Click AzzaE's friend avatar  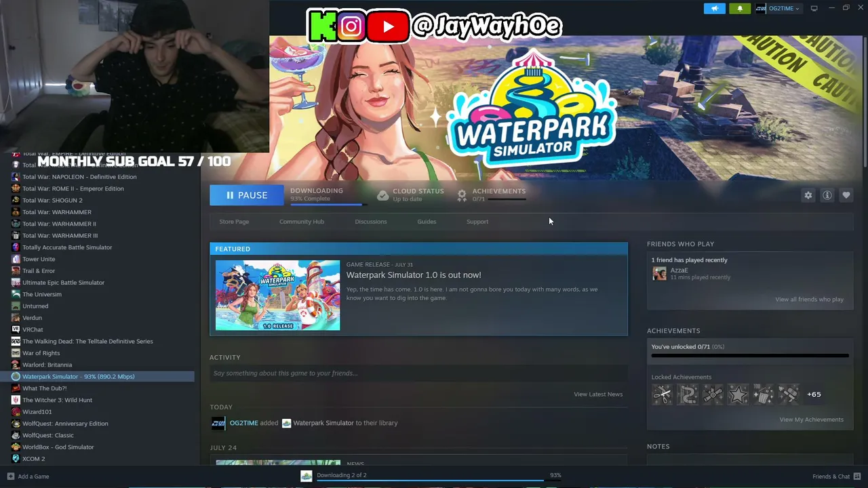point(659,273)
